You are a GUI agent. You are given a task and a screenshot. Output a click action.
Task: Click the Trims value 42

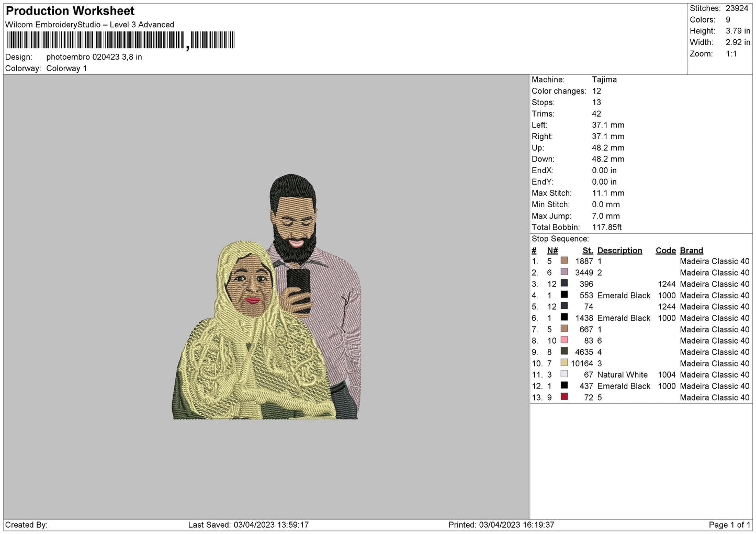pyautogui.click(x=596, y=114)
